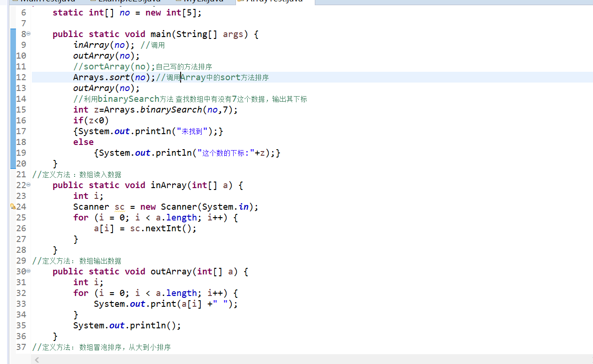Click 'int i;' declaration on line 31
Image resolution: width=593 pixels, height=364 pixels.
88,282
